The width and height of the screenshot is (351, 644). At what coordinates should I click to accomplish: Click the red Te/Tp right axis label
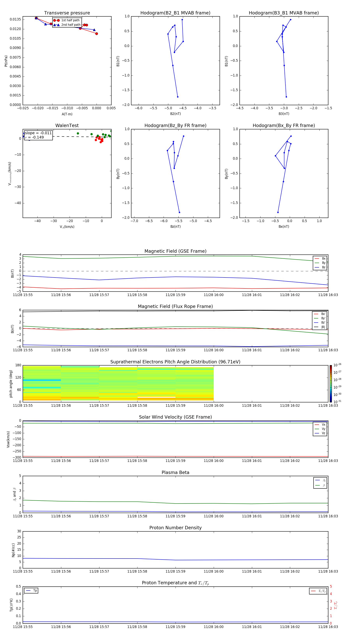coord(336,605)
